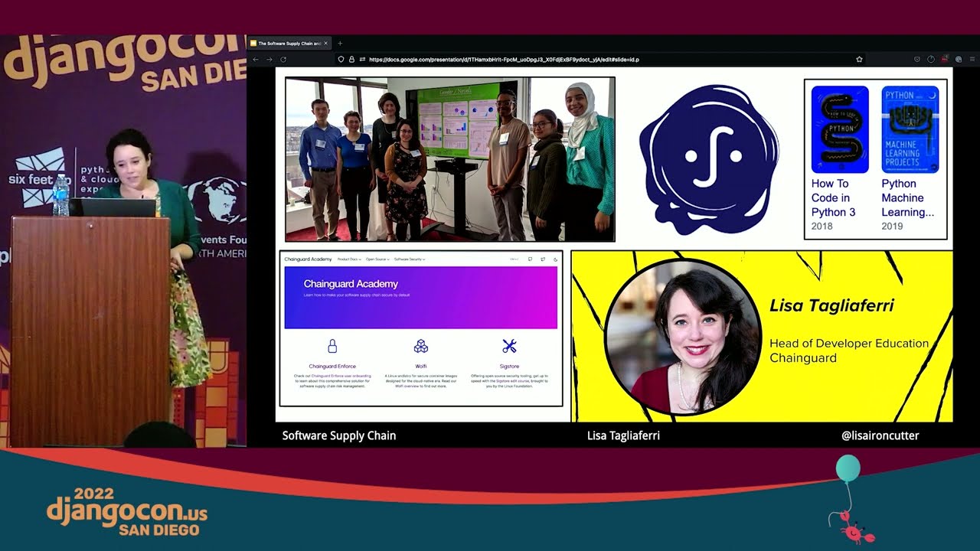
Task: Click the Wolfi stacked cubes icon
Action: click(420, 346)
